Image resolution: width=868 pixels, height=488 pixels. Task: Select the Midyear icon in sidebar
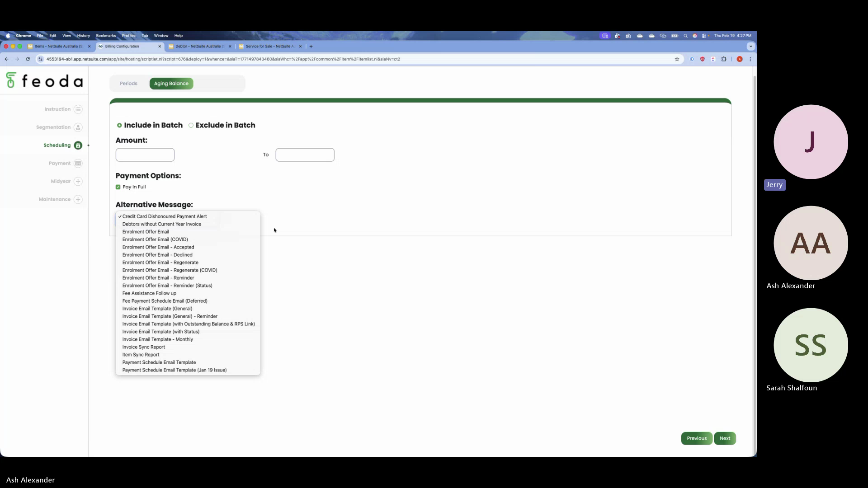point(78,181)
